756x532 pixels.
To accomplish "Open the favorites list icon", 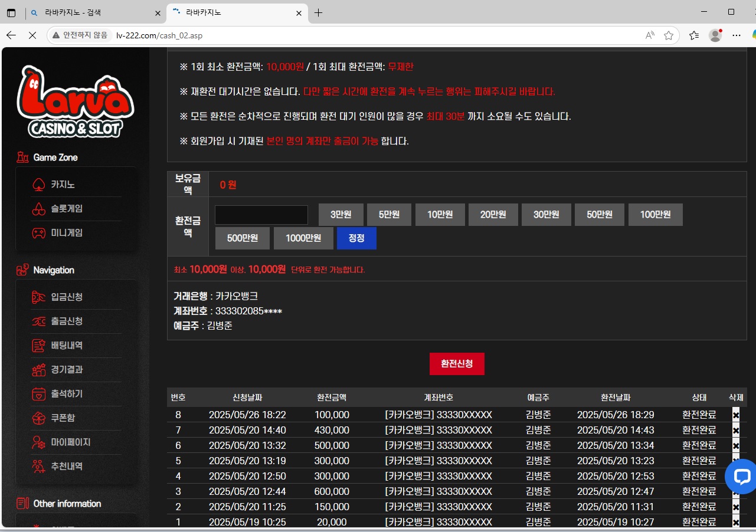I will pos(694,35).
